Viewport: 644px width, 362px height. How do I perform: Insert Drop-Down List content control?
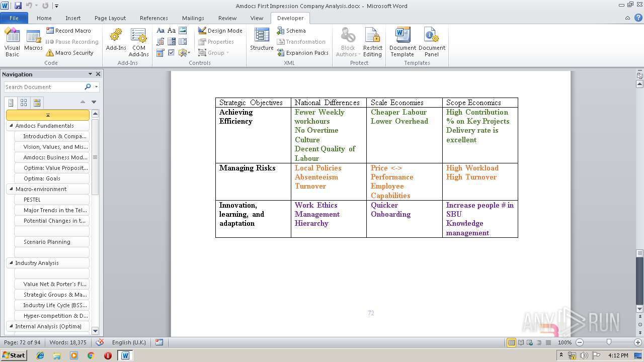click(183, 42)
